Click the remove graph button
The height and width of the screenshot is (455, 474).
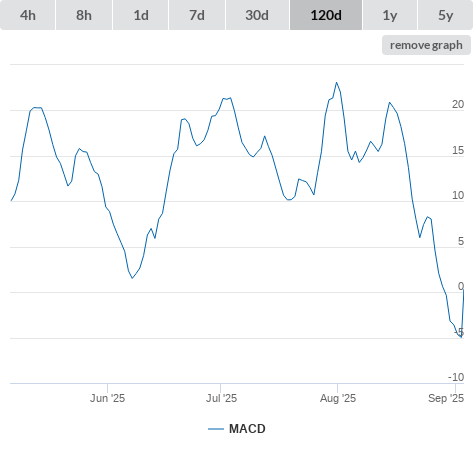point(426,45)
